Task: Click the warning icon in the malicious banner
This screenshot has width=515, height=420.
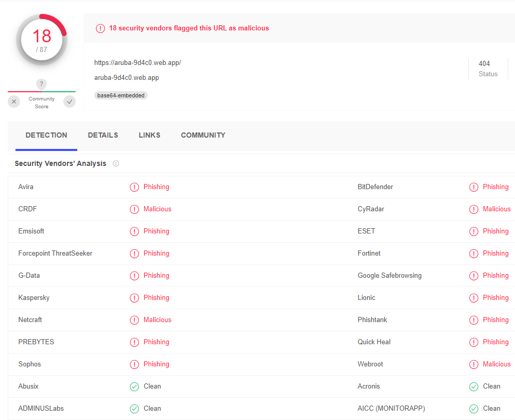Action: [x=100, y=28]
